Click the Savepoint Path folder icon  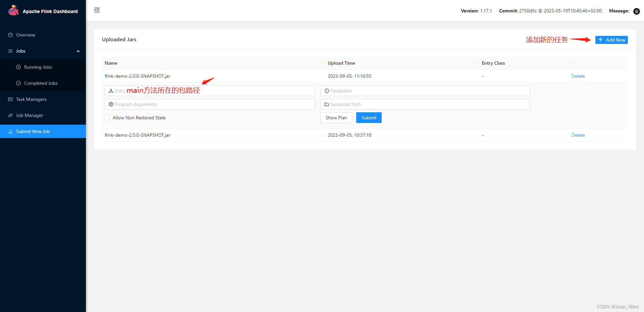(327, 104)
